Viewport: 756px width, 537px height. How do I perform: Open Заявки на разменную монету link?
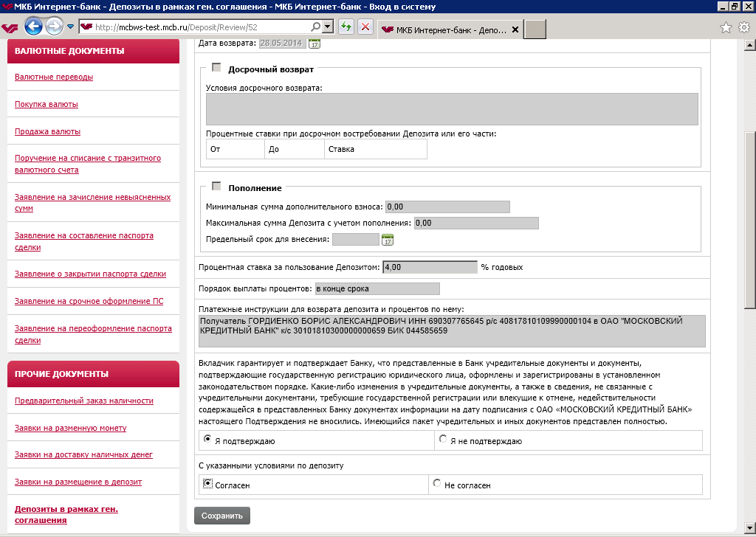click(70, 428)
